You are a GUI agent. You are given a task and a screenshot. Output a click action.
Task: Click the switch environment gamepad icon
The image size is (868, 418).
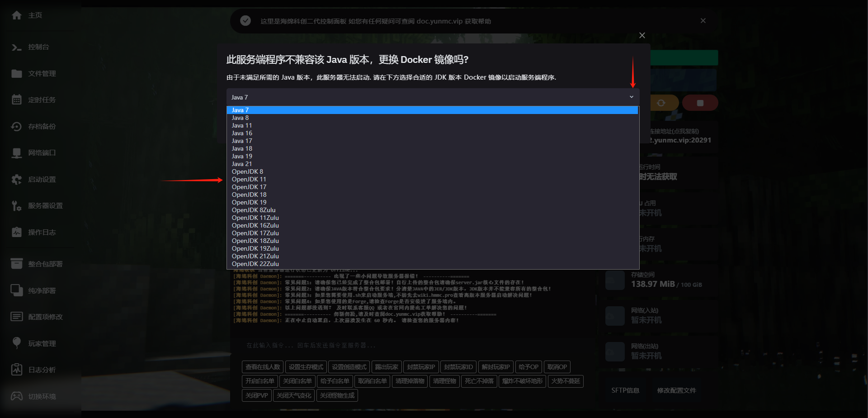[17, 396]
